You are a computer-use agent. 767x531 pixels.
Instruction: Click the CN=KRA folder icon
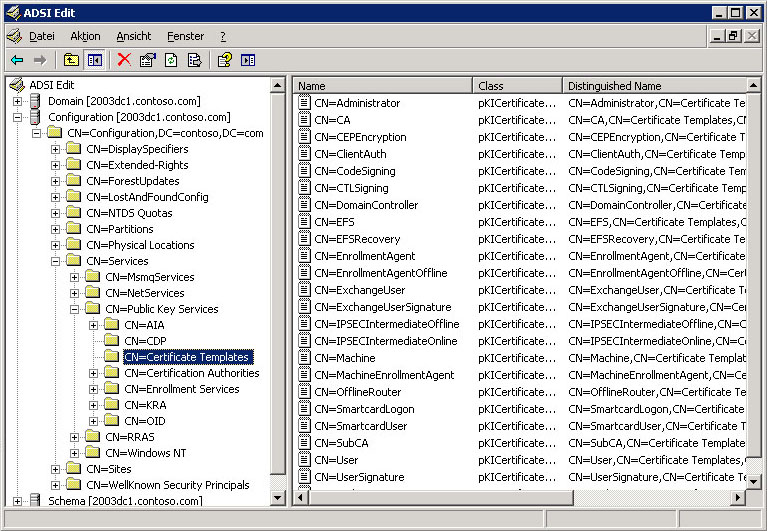pos(112,404)
